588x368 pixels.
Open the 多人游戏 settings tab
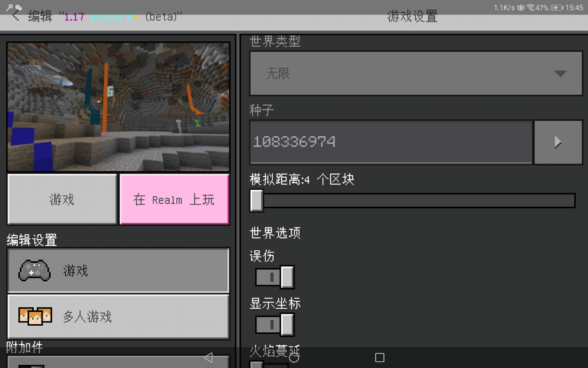pos(118,316)
